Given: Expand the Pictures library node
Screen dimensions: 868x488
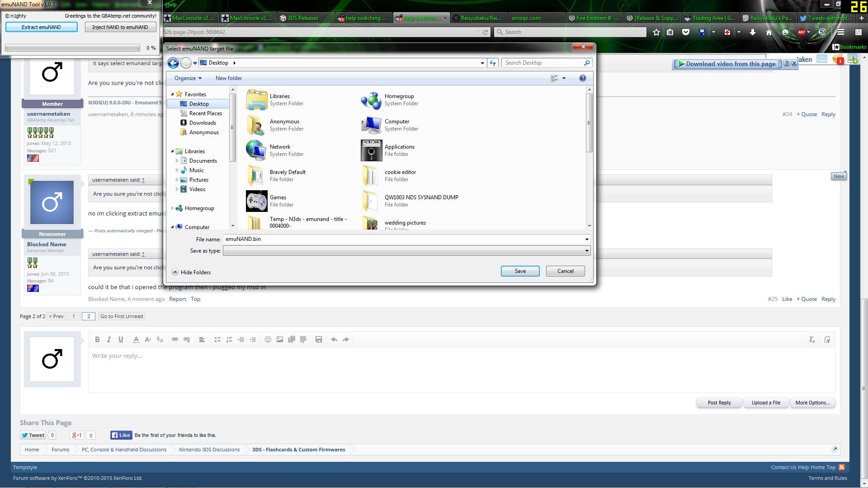Looking at the screenshot, I should (177, 180).
